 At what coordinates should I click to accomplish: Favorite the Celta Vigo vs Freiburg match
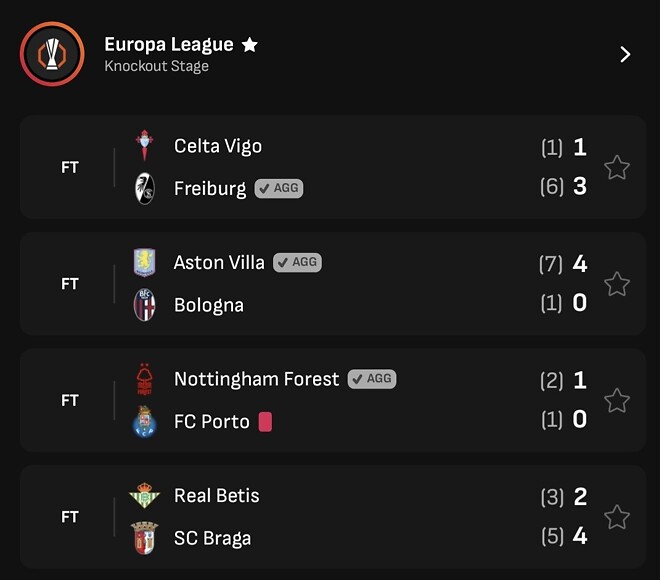tap(617, 167)
